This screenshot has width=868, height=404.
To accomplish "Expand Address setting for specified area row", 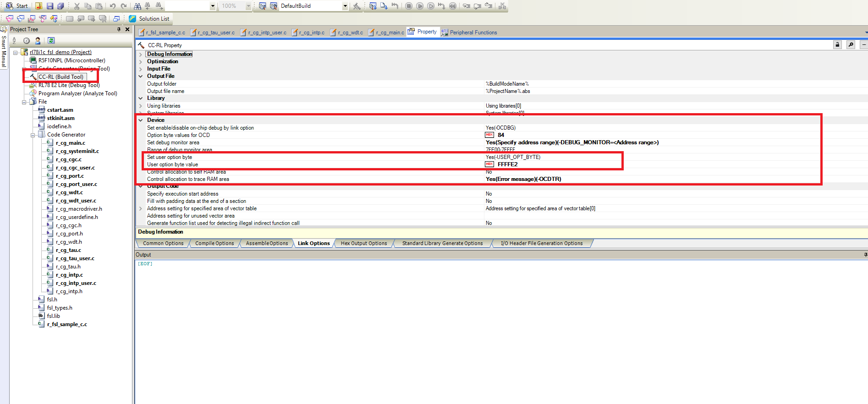I will (x=141, y=208).
